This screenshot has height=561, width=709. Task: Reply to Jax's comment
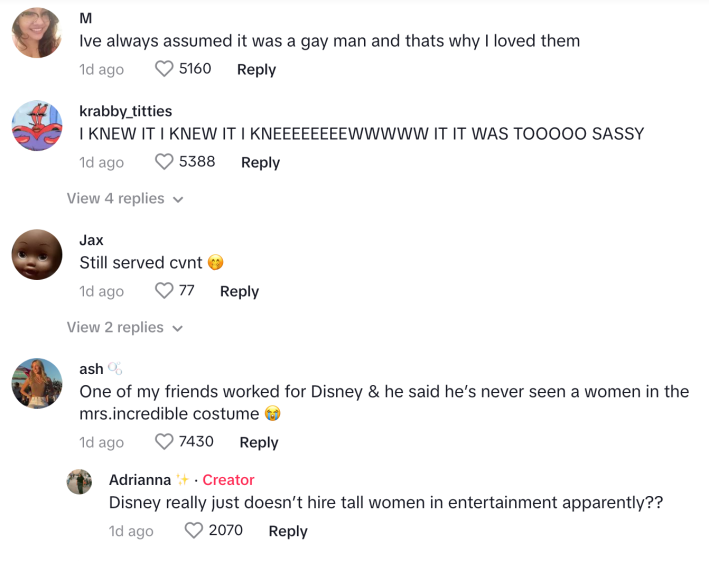[239, 292]
